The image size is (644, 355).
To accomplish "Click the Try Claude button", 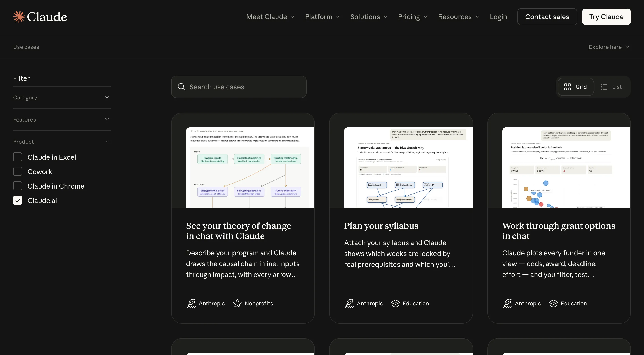I will tap(606, 17).
